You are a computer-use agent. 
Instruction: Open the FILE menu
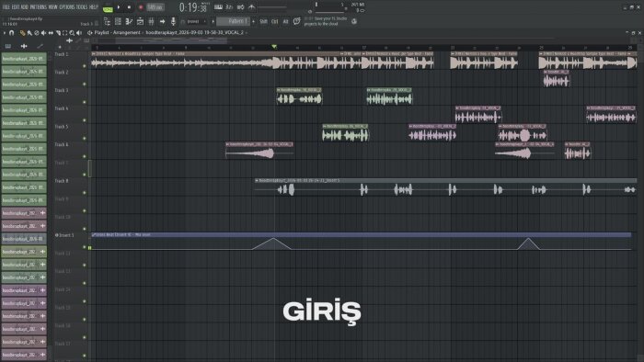click(x=6, y=7)
